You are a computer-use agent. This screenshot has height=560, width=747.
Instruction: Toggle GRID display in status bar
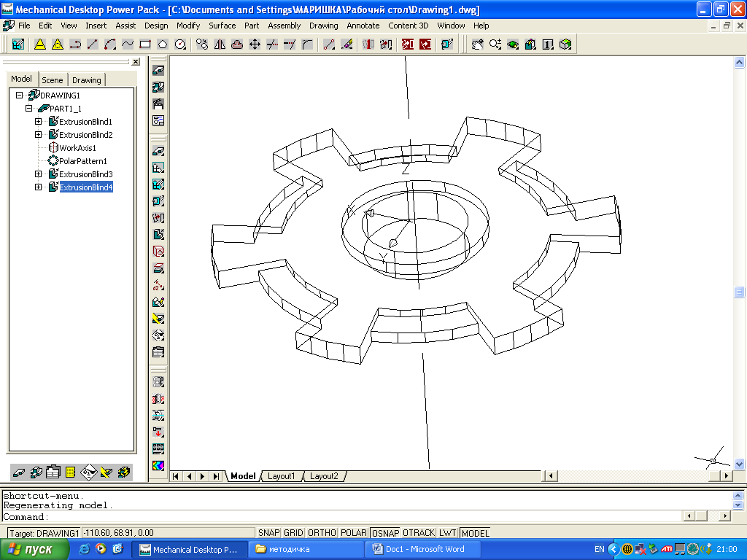pyautogui.click(x=293, y=533)
